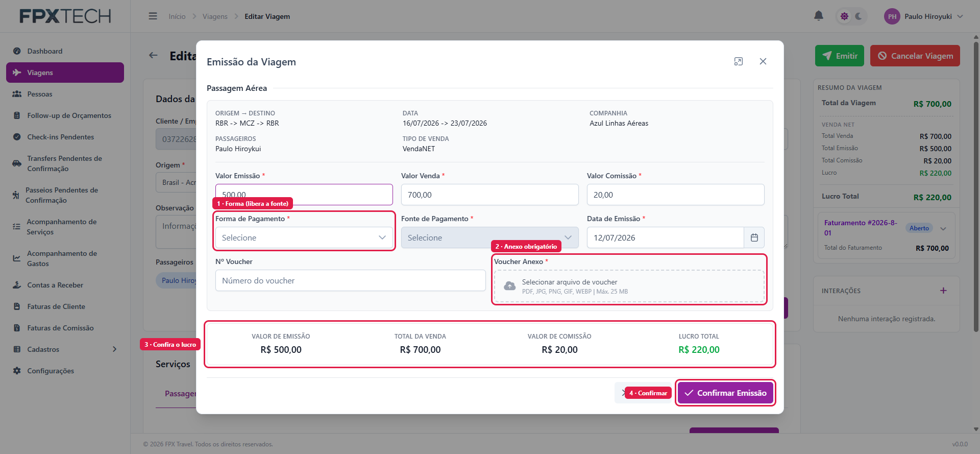Click Faturamento #2026-8-01 link

point(861,228)
